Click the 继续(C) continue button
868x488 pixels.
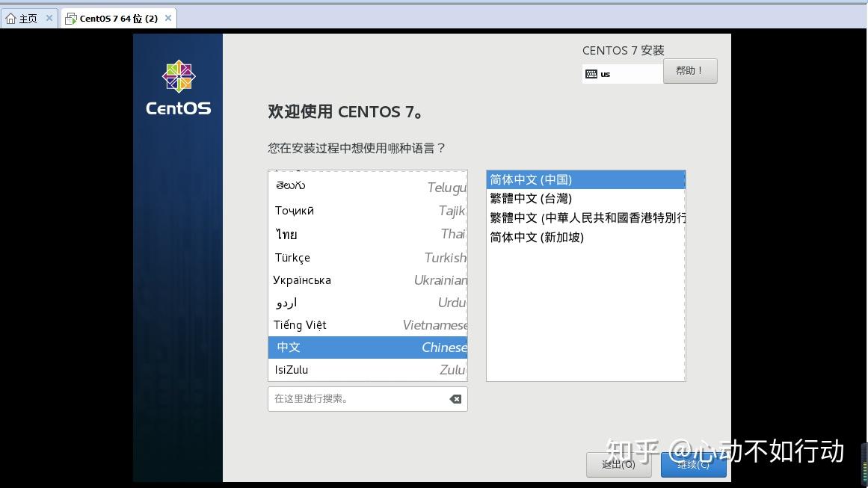(x=693, y=465)
